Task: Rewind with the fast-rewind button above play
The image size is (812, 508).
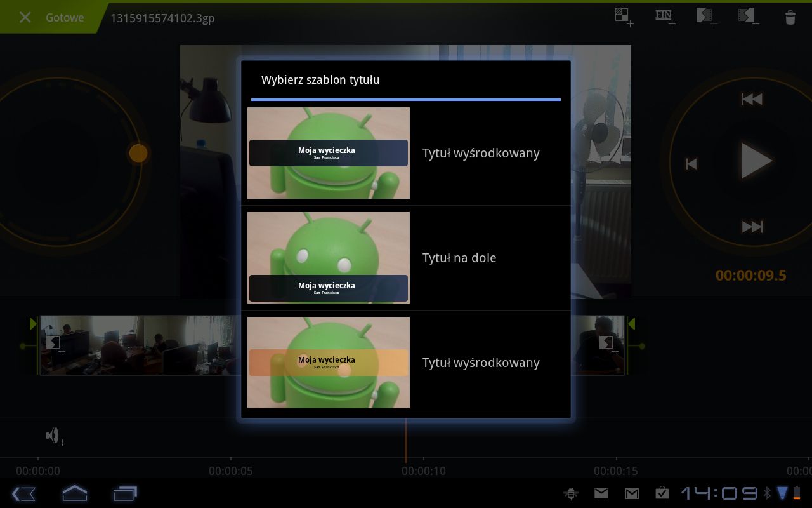Action: pyautogui.click(x=752, y=99)
